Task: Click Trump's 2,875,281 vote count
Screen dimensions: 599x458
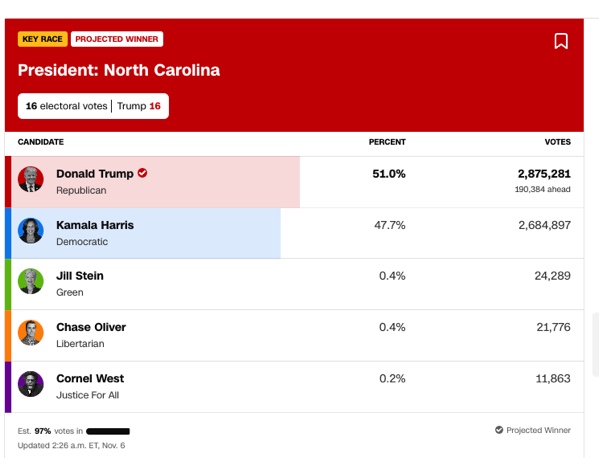Action: pyautogui.click(x=544, y=174)
